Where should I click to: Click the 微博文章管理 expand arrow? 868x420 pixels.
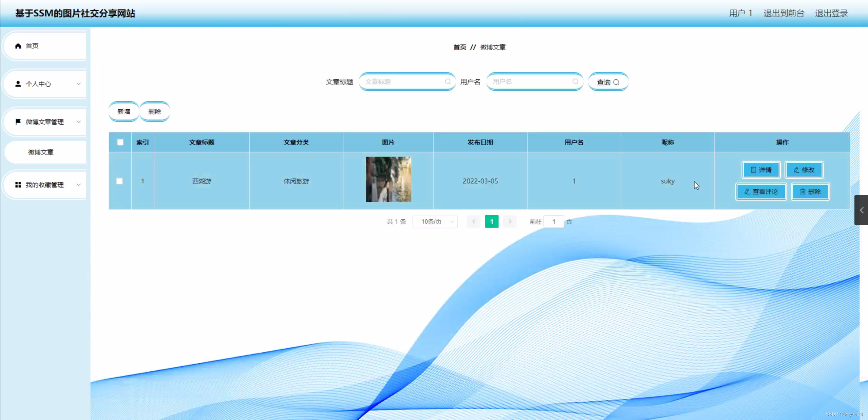pos(79,122)
